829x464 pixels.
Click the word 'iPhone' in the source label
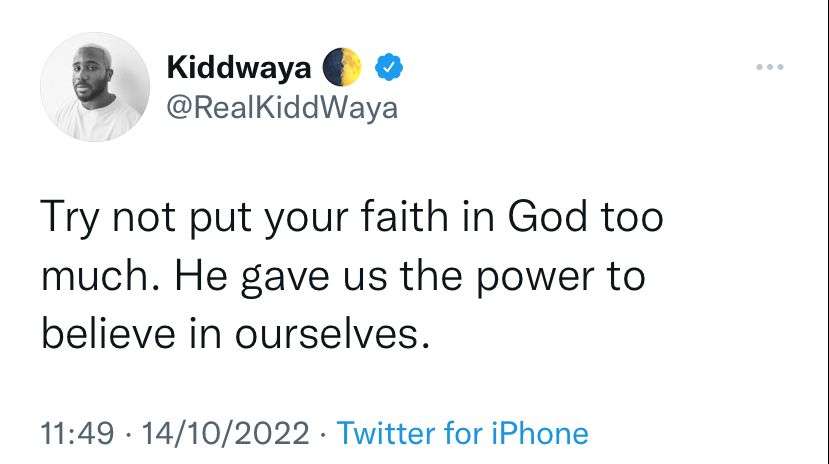pos(539,433)
